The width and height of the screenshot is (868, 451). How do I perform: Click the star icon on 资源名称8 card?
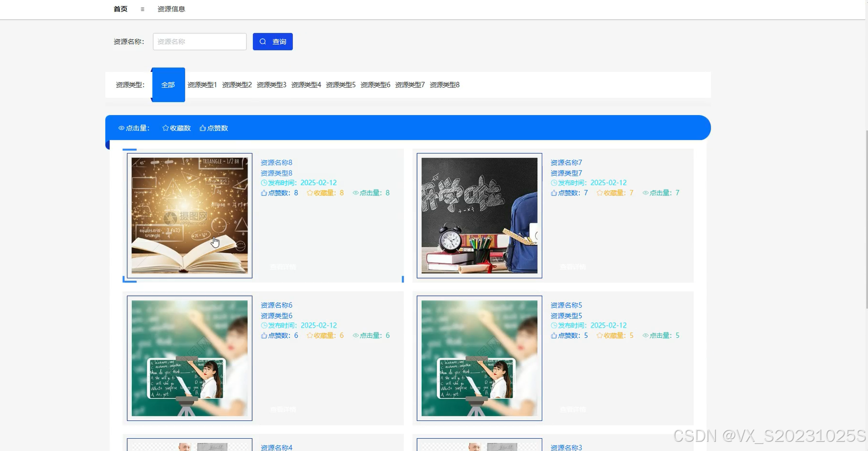click(310, 193)
